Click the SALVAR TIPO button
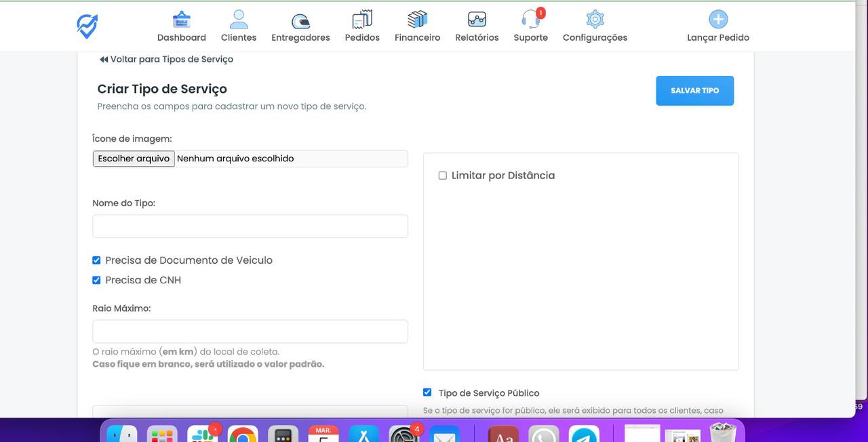Viewport: 868px width, 442px height. click(x=694, y=90)
